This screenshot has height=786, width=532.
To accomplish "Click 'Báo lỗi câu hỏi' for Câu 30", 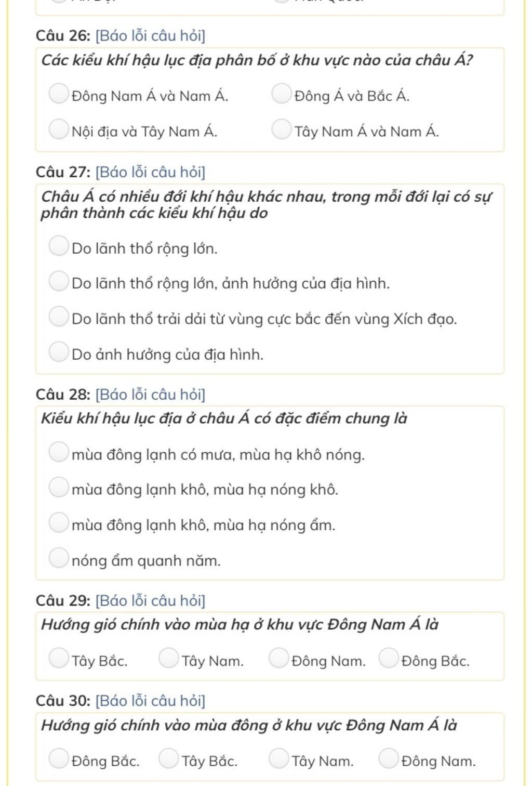I will coord(150,701).
